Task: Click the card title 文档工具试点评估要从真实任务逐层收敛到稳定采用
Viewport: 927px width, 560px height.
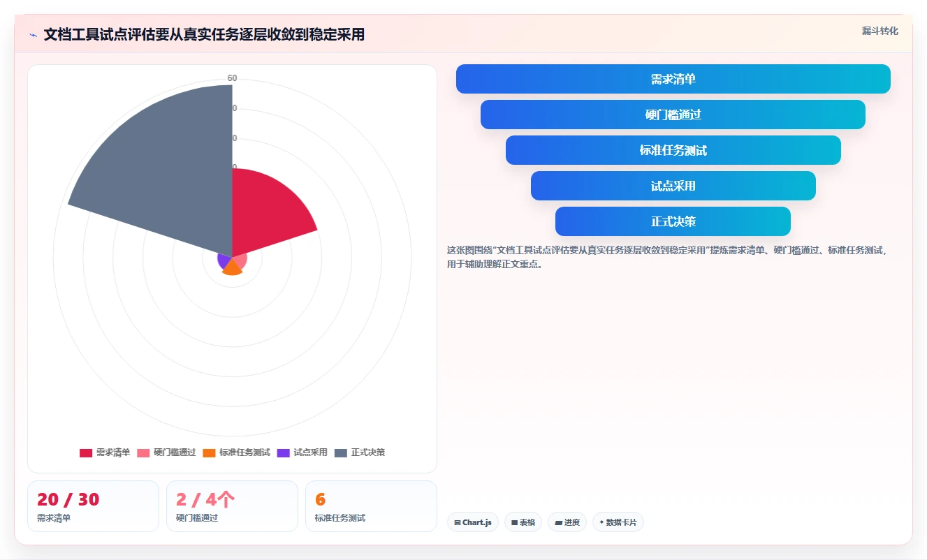Action: [x=204, y=34]
